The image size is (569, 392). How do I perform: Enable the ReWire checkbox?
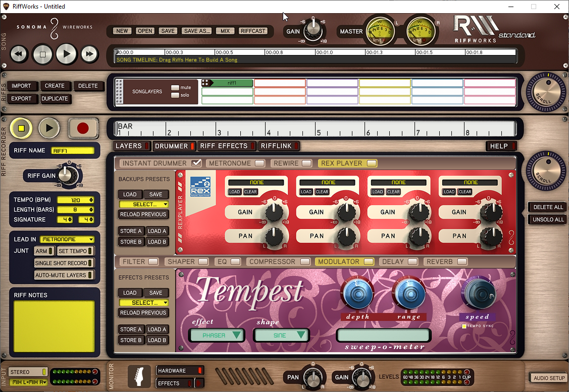306,163
